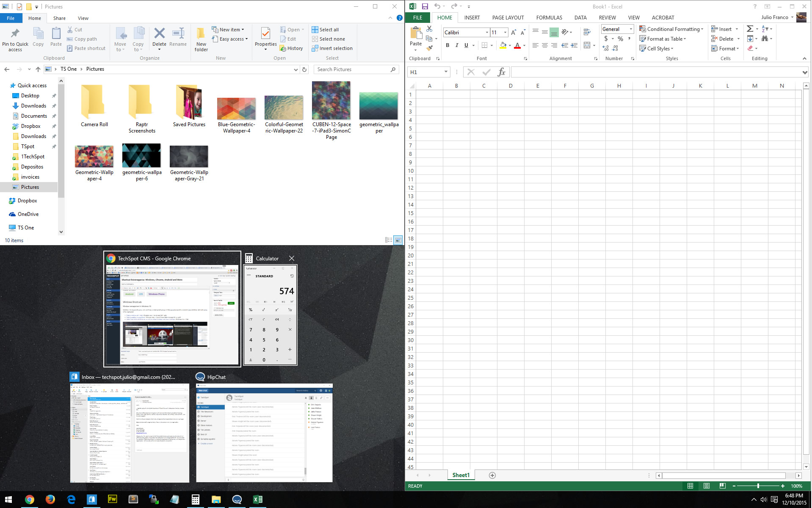This screenshot has height=508, width=812.
Task: Select Page Break Preview in status bar
Action: tap(723, 486)
